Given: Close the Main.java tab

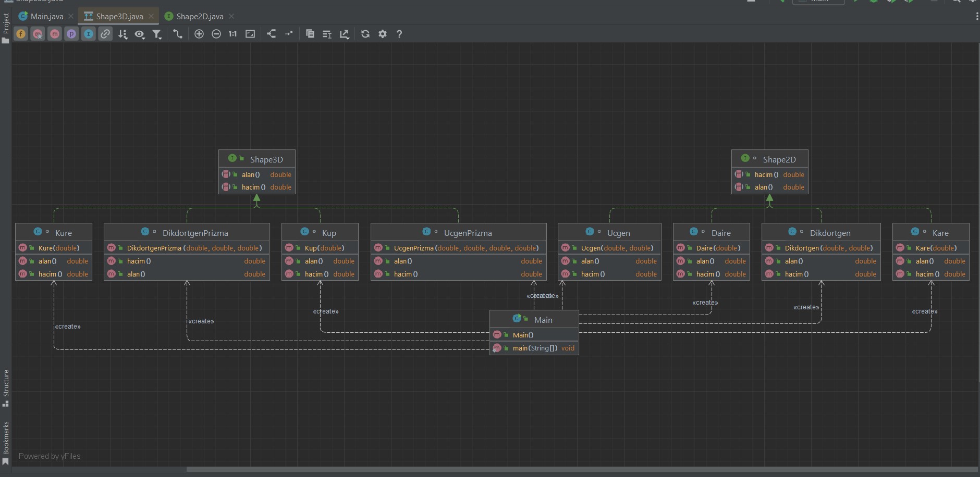Looking at the screenshot, I should [71, 16].
